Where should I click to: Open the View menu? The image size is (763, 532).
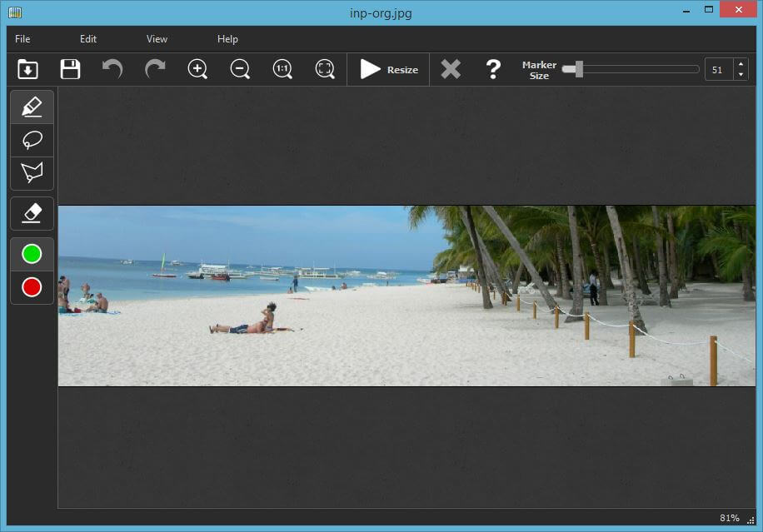157,39
